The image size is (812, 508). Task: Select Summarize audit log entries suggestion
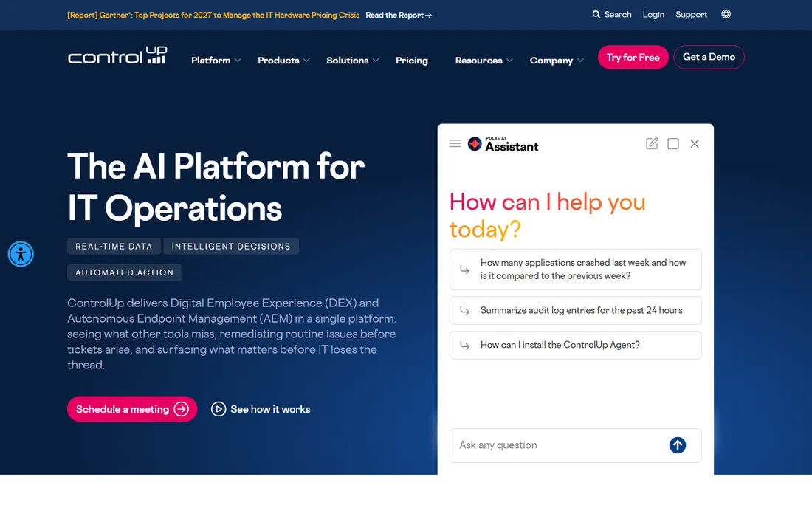point(575,310)
